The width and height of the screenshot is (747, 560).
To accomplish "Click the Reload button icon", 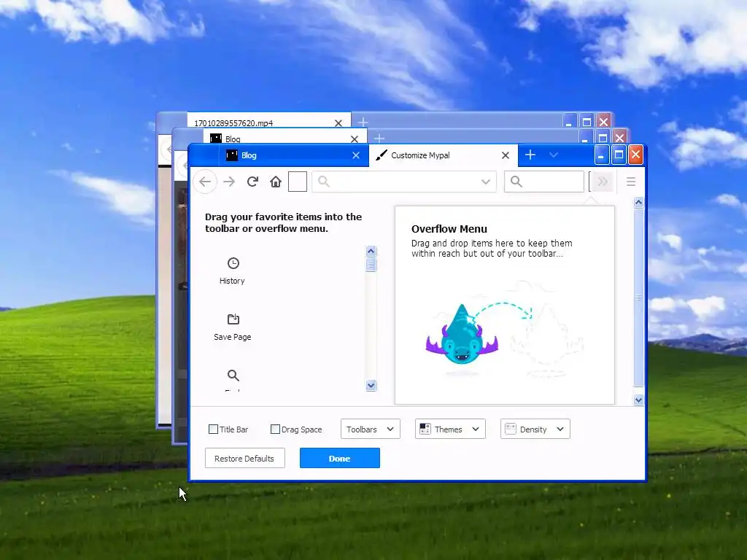I will (x=252, y=182).
